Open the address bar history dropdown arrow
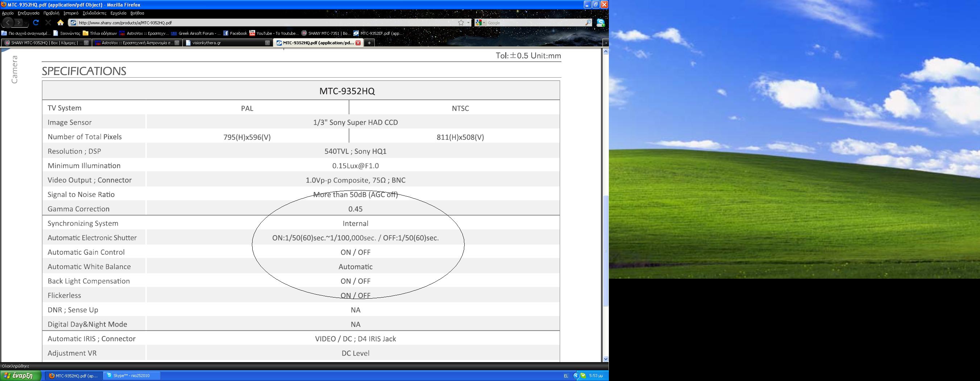The width and height of the screenshot is (980, 381). tap(468, 23)
